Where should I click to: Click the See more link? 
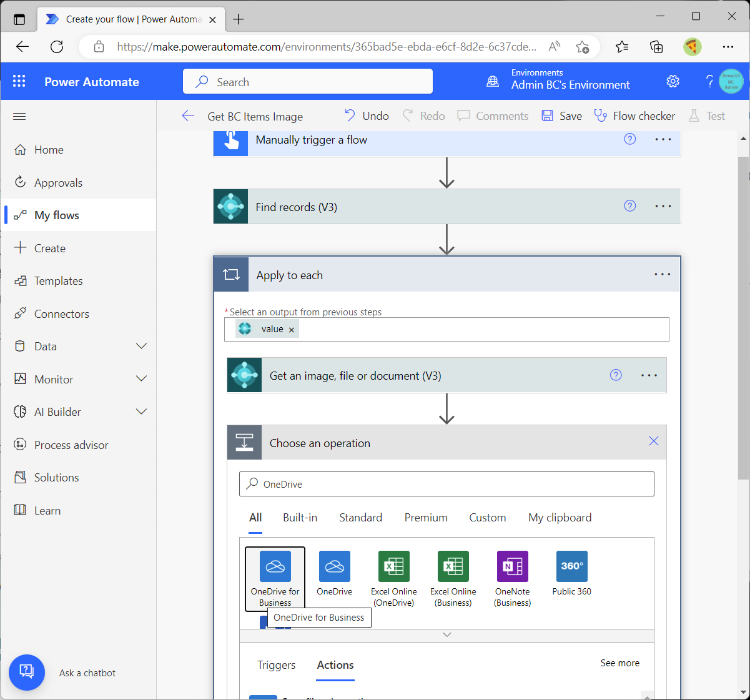click(x=619, y=663)
